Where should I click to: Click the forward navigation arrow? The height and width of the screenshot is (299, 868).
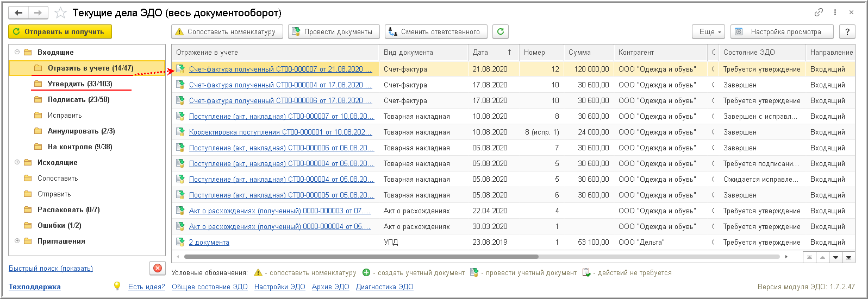click(38, 12)
